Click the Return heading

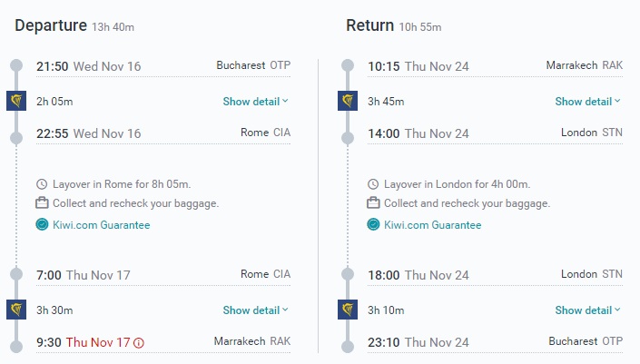(369, 25)
